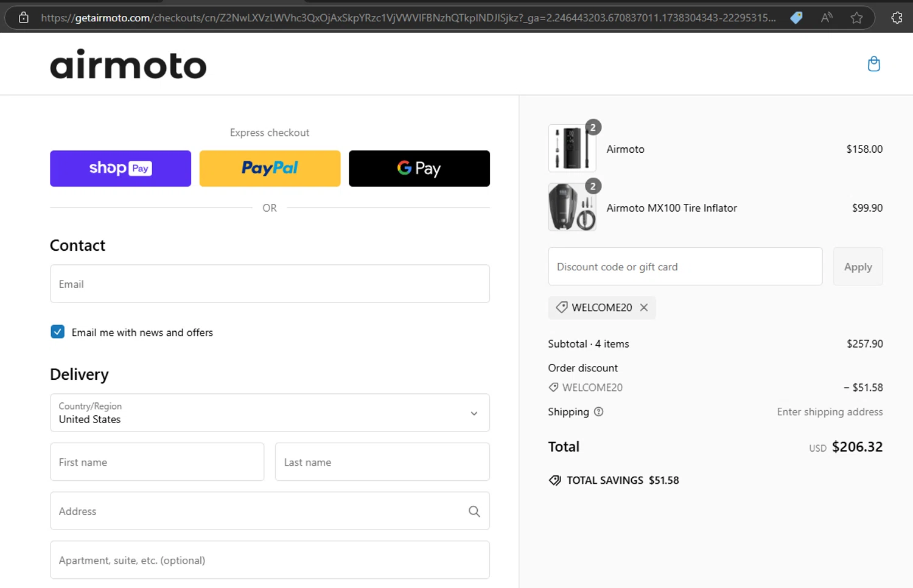Image resolution: width=913 pixels, height=588 pixels.
Task: Click the 'Express checkout' heading
Action: pos(270,133)
